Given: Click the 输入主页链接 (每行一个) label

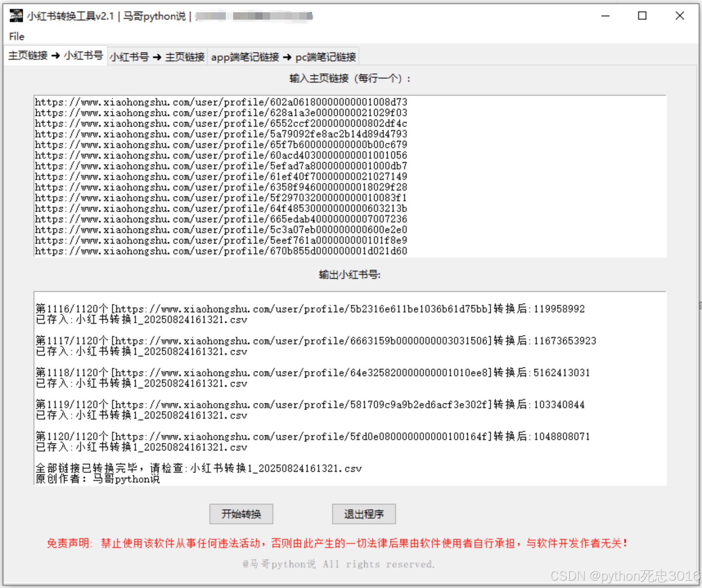Looking at the screenshot, I should (350, 78).
